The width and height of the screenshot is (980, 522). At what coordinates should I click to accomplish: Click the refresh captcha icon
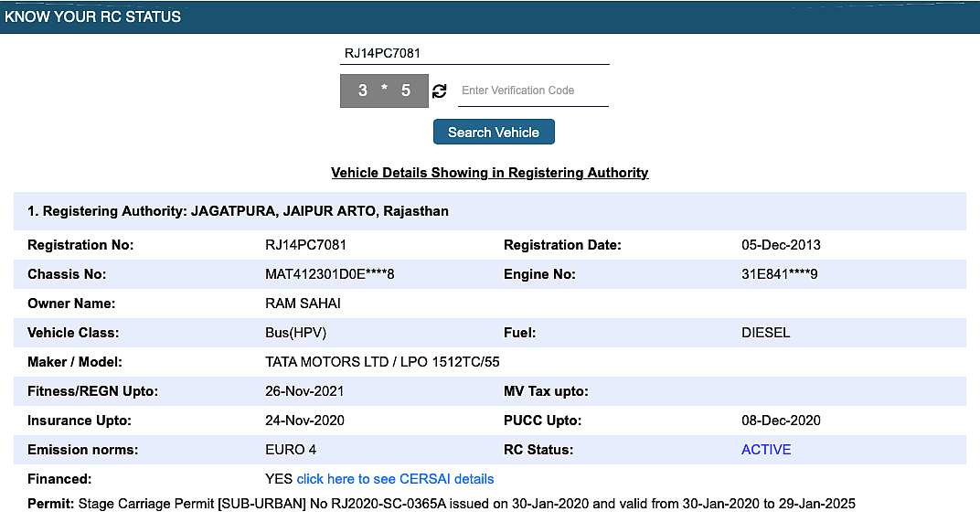(440, 91)
